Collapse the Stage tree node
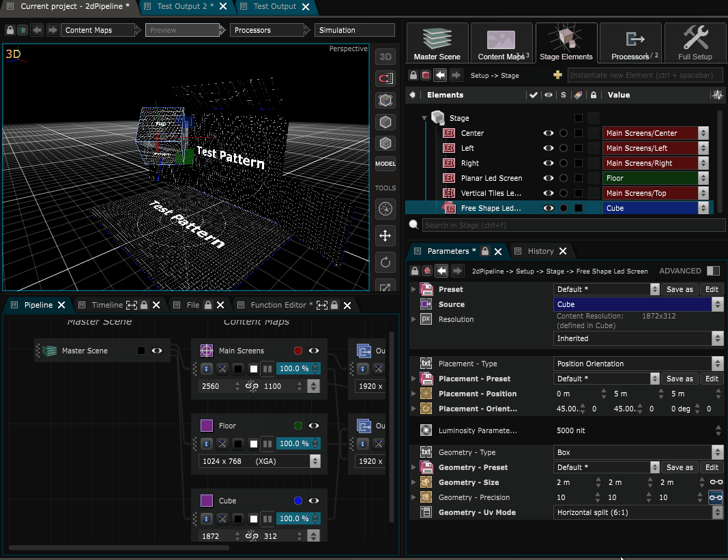 tap(424, 118)
